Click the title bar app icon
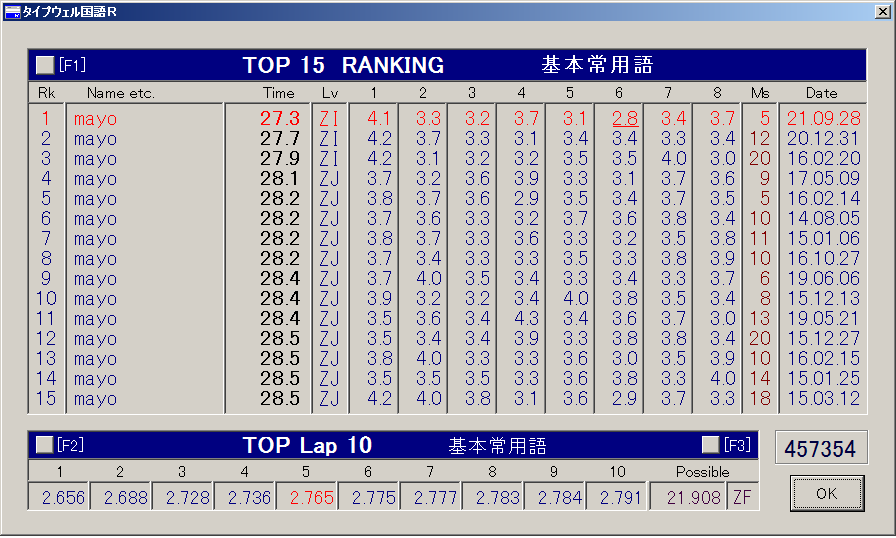 (x=12, y=11)
